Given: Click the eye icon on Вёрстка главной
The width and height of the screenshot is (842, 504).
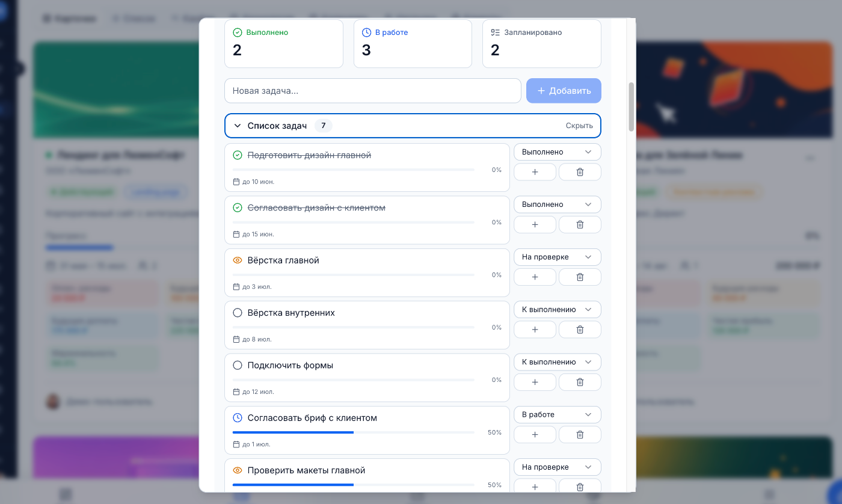Looking at the screenshot, I should pyautogui.click(x=238, y=260).
